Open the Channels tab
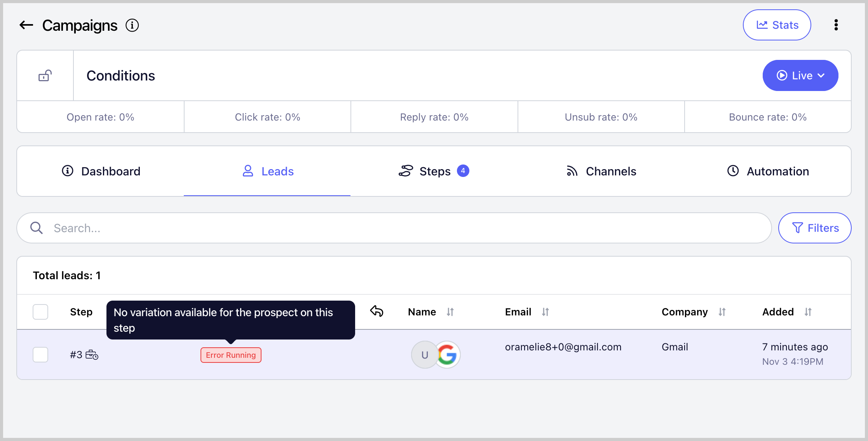Viewport: 868px width, 441px height. 601,171
